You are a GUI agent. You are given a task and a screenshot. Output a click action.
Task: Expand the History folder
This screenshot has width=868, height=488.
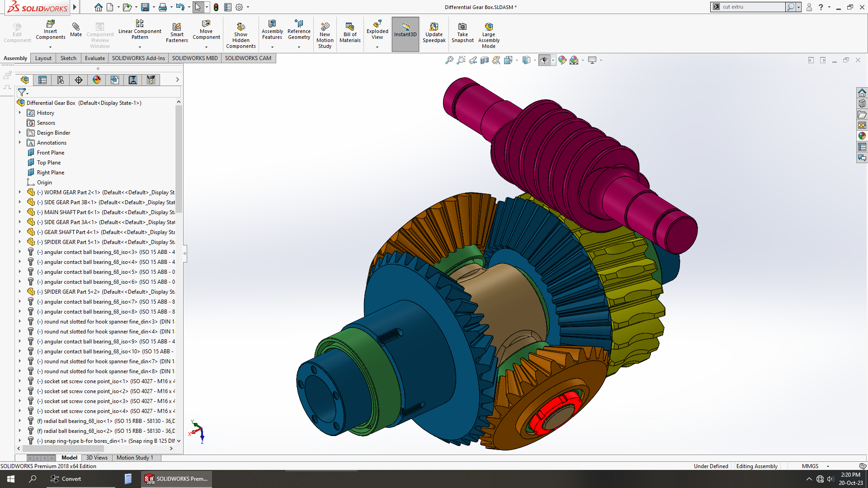[x=20, y=113]
